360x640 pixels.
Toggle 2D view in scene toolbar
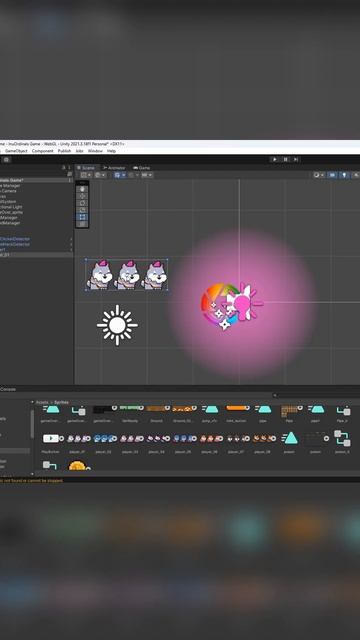(332, 175)
